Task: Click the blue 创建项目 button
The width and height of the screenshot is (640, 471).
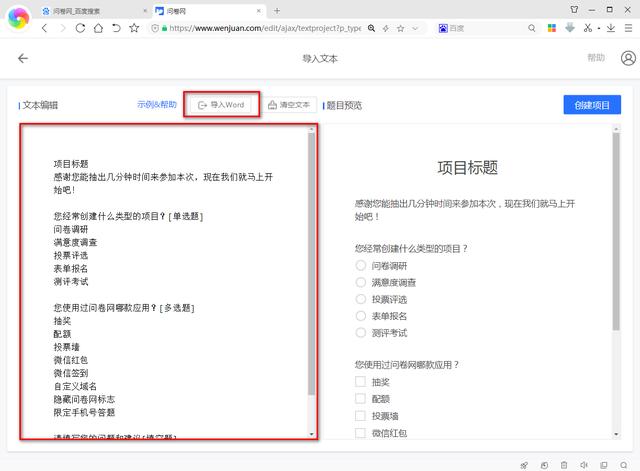Action: (592, 105)
